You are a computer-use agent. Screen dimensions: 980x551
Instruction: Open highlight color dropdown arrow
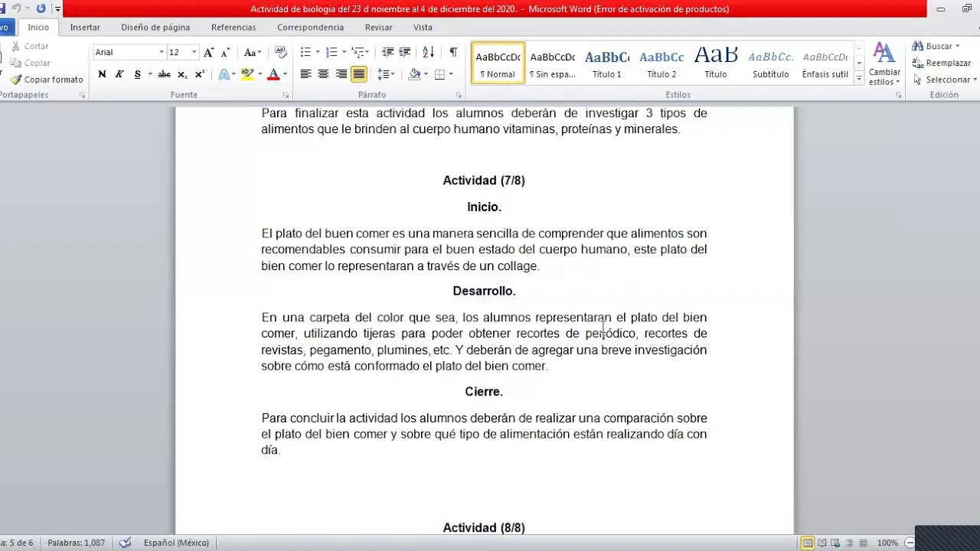click(260, 74)
